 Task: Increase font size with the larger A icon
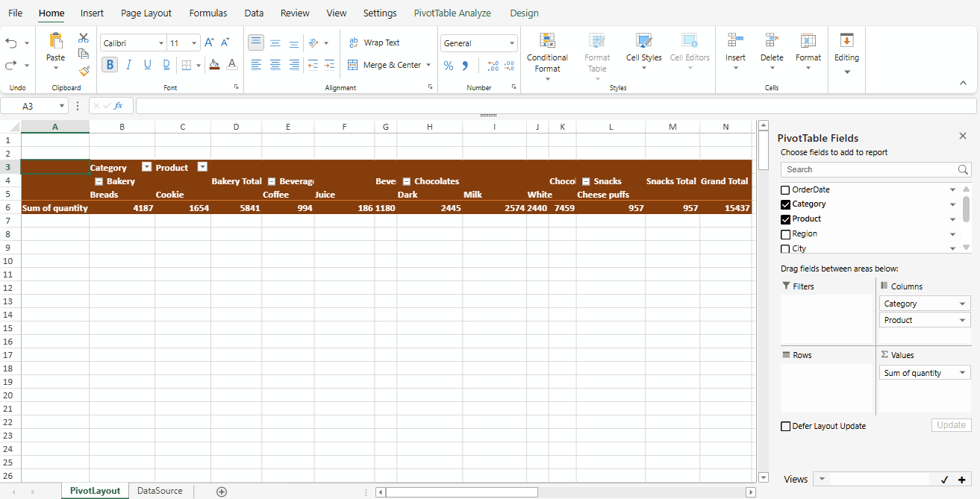pos(209,43)
